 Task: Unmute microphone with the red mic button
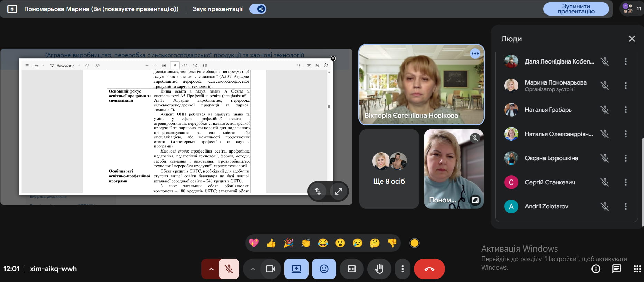click(x=229, y=269)
